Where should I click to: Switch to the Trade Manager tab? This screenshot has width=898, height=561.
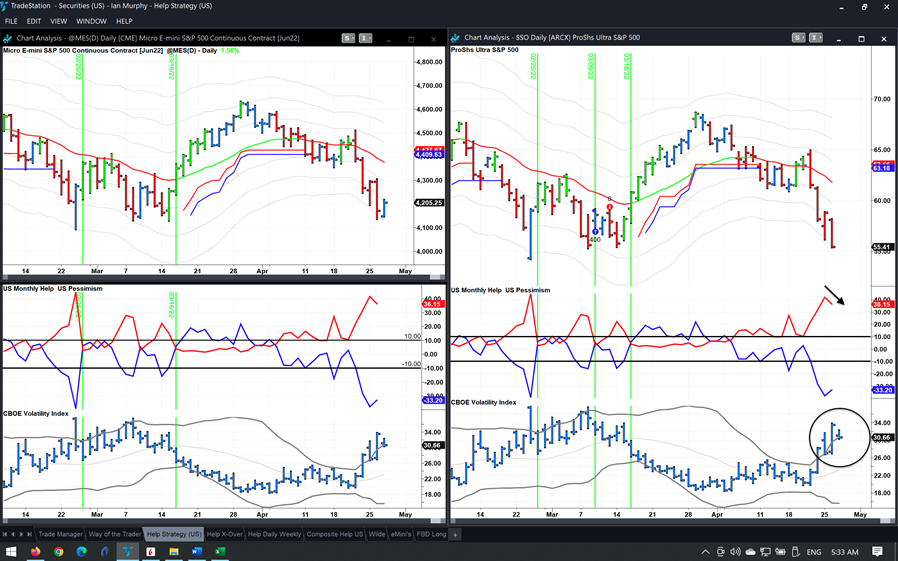pos(60,534)
